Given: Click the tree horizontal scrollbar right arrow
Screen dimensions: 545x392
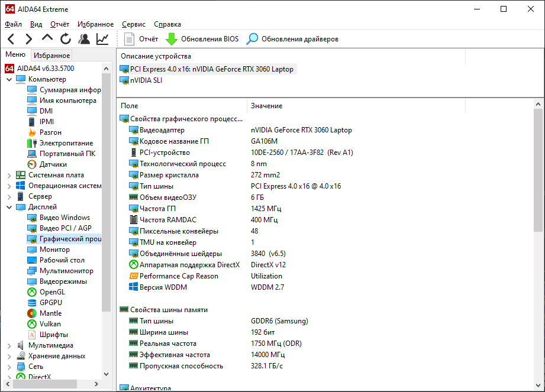Looking at the screenshot, I should click(96, 384).
